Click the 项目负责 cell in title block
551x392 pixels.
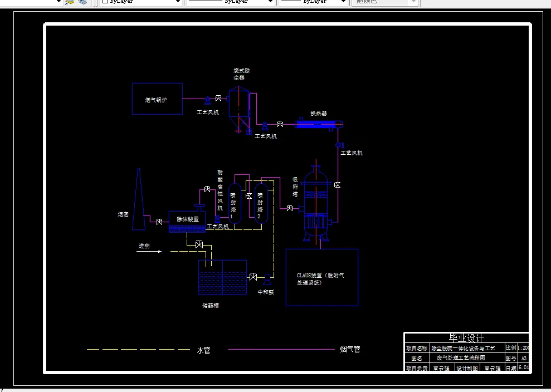(417, 368)
